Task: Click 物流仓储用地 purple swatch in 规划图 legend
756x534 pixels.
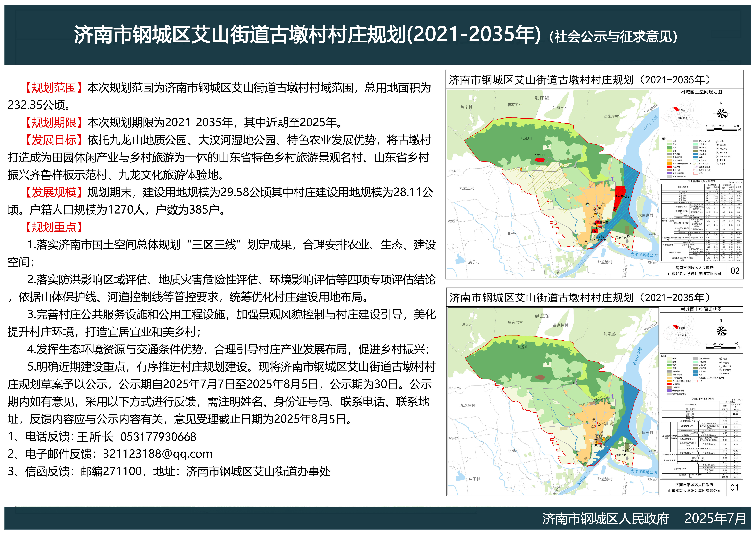Action: (669, 173)
